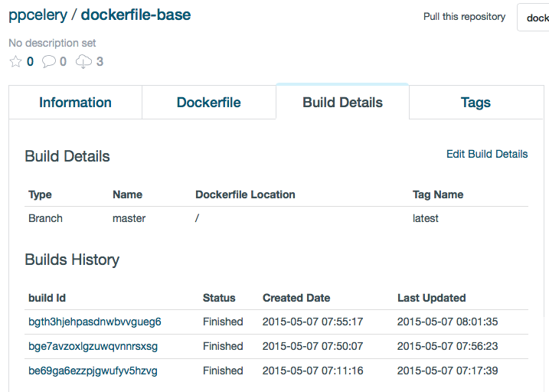The width and height of the screenshot is (549, 392).
Task: Open the dockerfile-base repository link
Action: 136,15
